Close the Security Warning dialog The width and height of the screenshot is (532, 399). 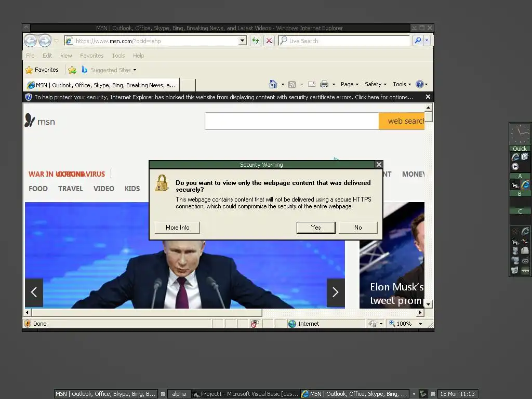pos(379,165)
